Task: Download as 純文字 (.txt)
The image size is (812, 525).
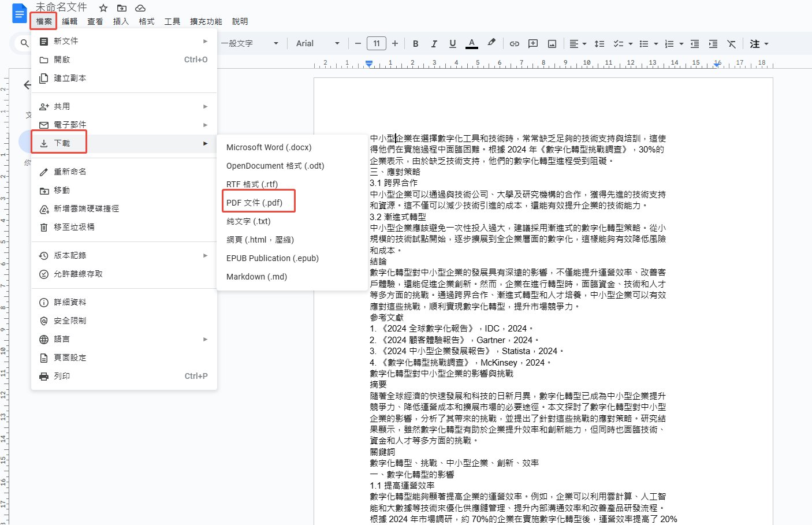Action: pos(292,221)
